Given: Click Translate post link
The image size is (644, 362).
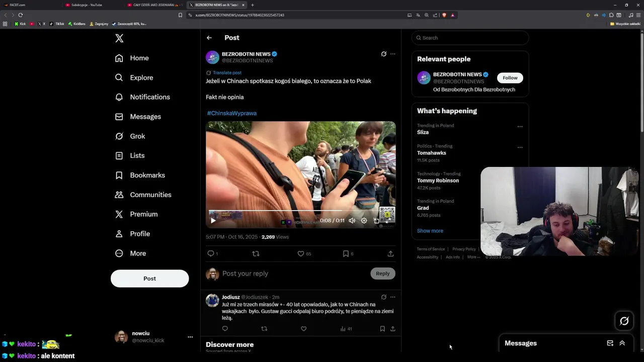Looking at the screenshot, I should (227, 73).
